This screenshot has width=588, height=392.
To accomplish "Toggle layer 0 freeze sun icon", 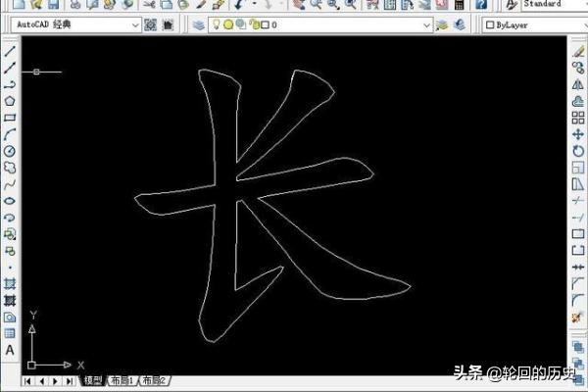I will [228, 24].
